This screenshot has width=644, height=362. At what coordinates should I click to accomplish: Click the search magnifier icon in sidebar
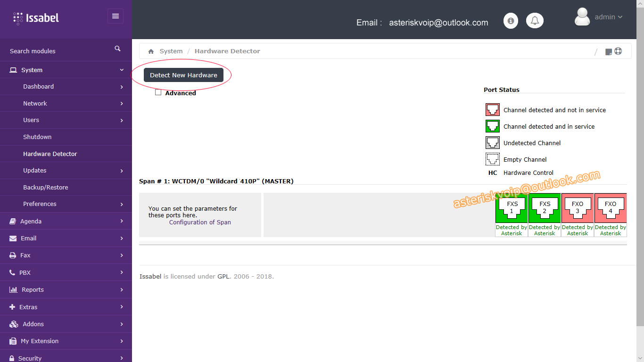click(117, 49)
